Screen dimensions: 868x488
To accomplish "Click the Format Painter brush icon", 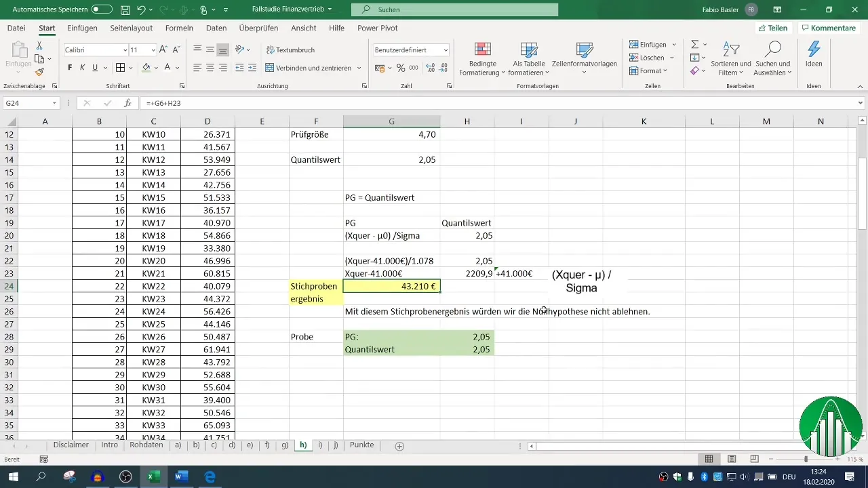I will point(39,72).
